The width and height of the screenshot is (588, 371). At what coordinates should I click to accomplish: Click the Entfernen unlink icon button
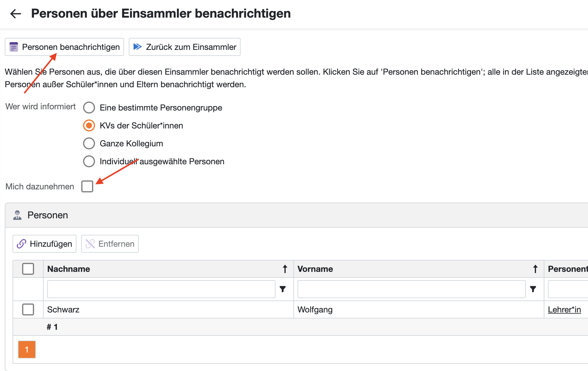pyautogui.click(x=110, y=244)
